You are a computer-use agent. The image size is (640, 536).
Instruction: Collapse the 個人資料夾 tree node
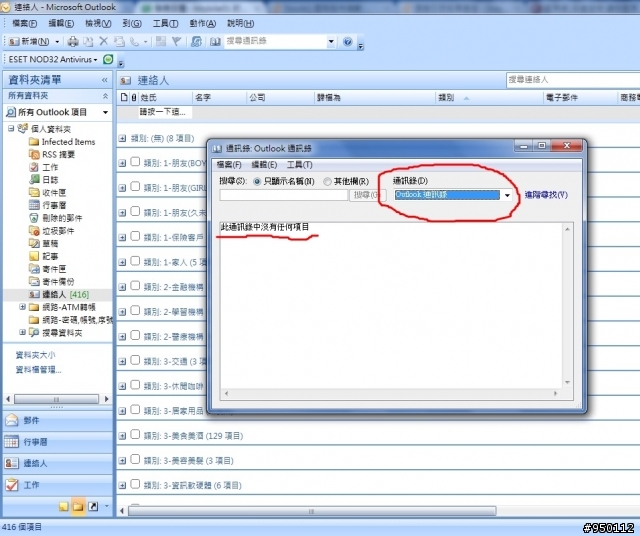click(11, 129)
